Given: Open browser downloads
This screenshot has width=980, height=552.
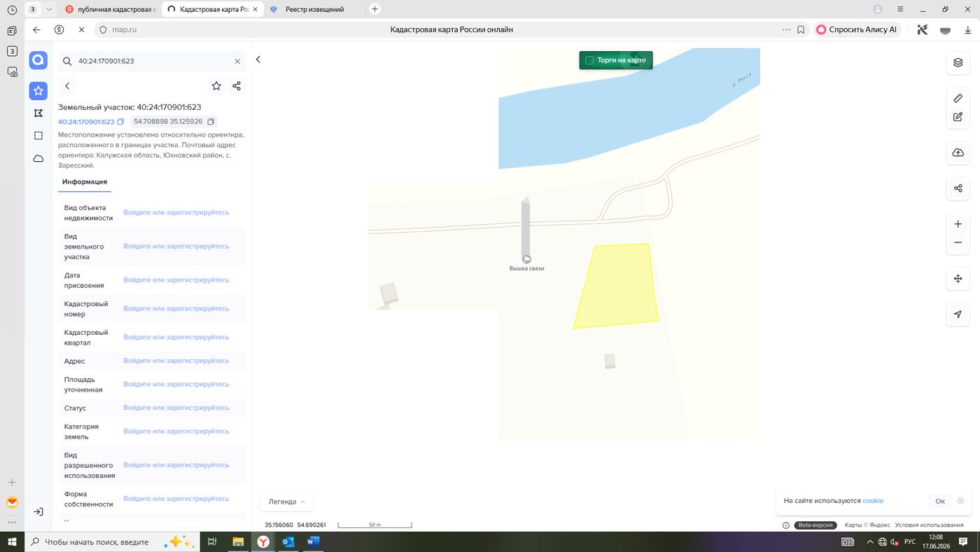Looking at the screenshot, I should [968, 30].
